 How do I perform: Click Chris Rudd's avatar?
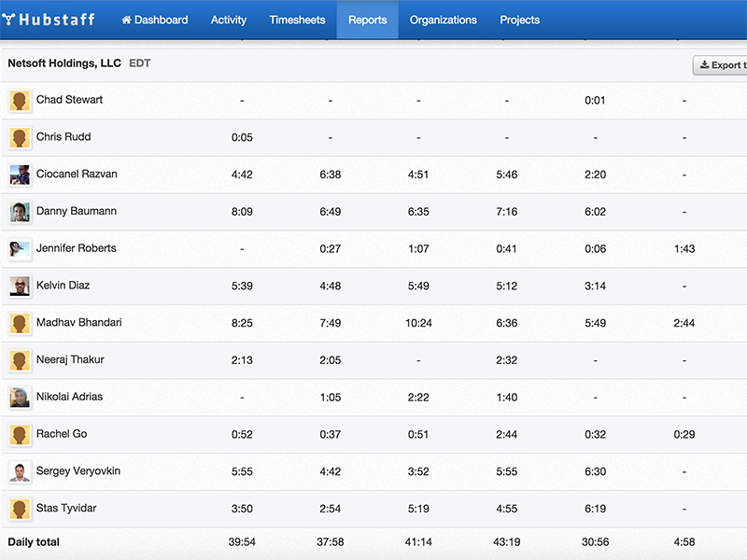tap(20, 137)
